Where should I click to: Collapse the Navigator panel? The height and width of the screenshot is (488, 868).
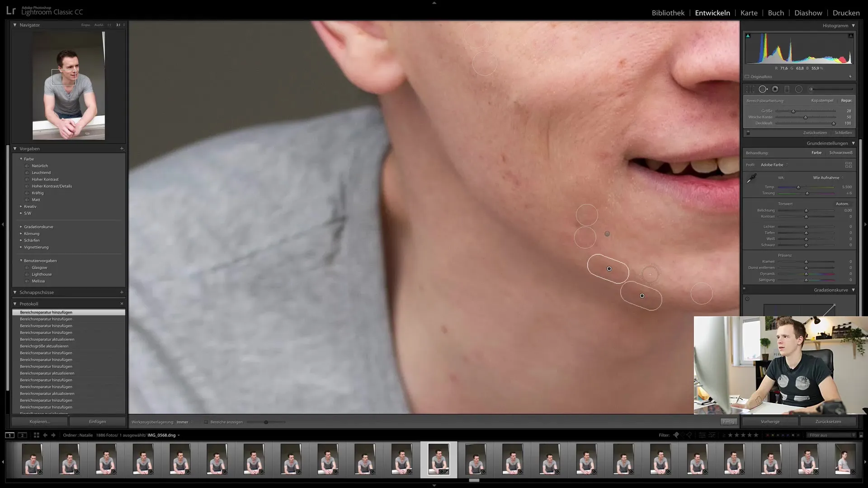coord(15,25)
